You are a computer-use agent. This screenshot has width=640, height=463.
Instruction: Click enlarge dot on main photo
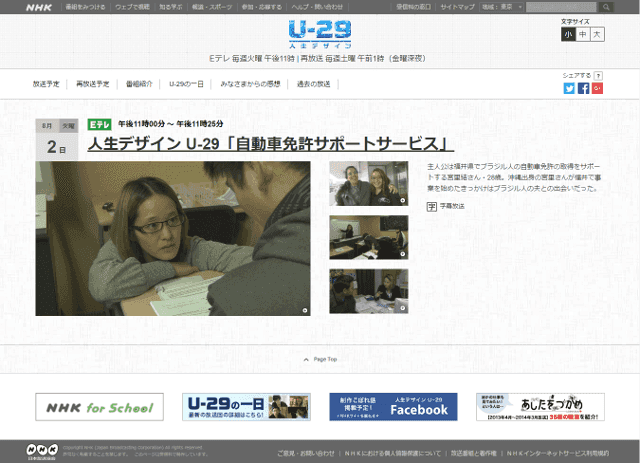point(305,310)
